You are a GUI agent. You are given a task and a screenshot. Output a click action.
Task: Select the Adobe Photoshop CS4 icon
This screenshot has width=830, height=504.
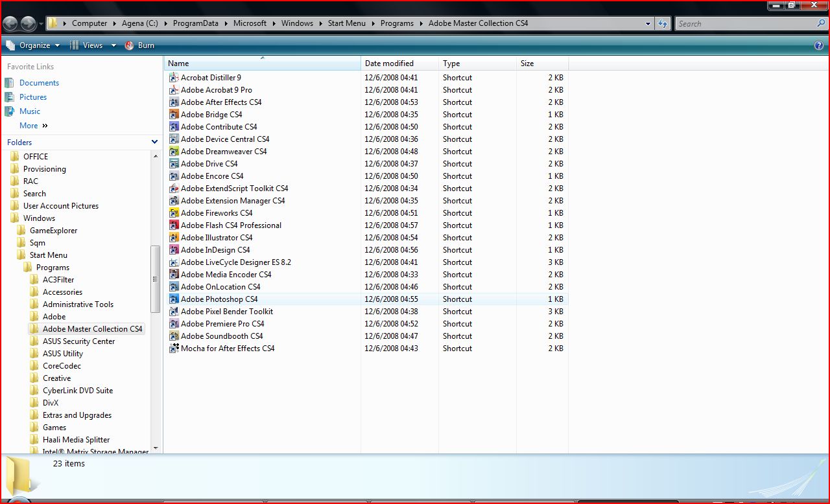pyautogui.click(x=174, y=299)
